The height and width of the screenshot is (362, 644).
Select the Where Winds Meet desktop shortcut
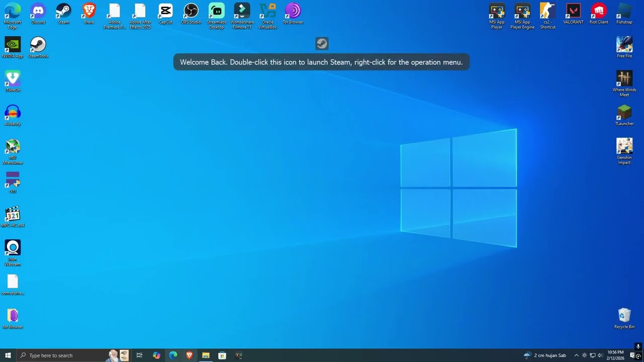(x=624, y=84)
